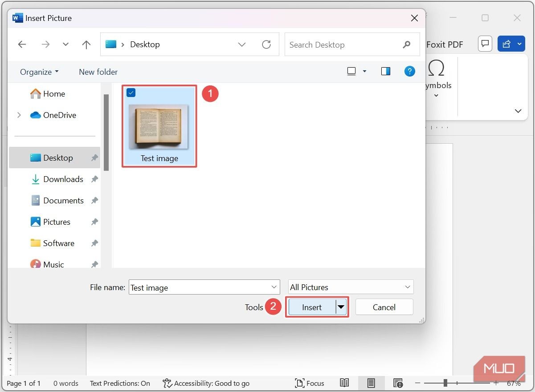Viewport: 535px width, 392px height.
Task: Click the Insert button
Action: pos(312,307)
